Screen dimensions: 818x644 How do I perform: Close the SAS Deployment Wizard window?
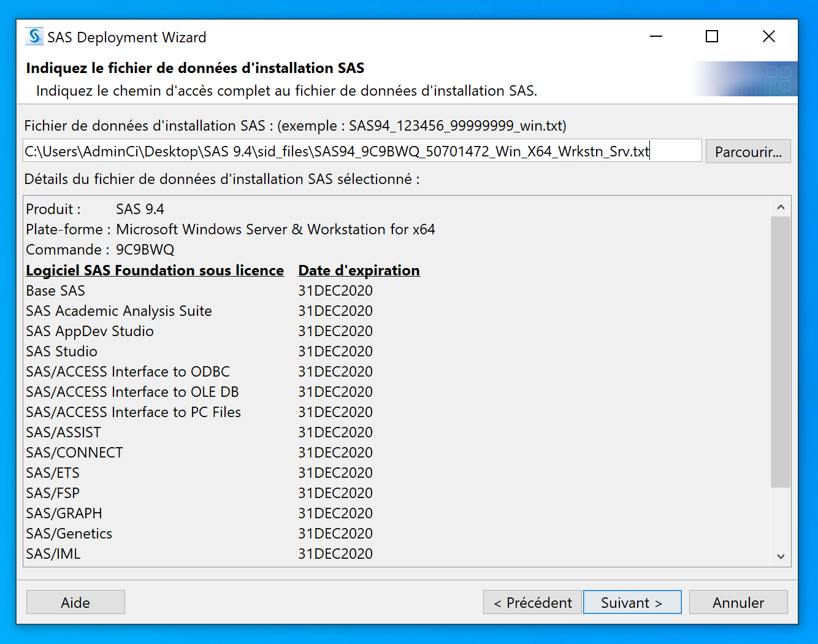point(768,37)
